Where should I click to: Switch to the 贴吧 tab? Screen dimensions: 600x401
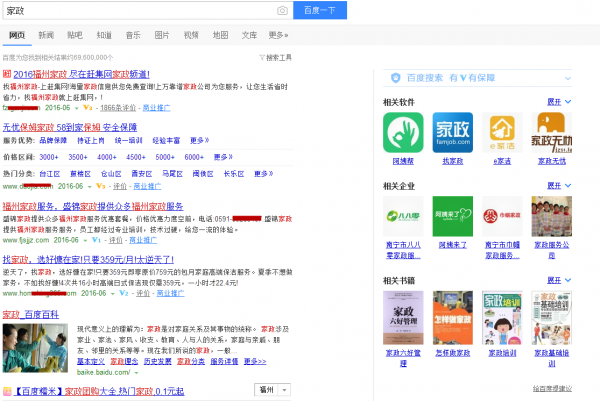point(75,35)
